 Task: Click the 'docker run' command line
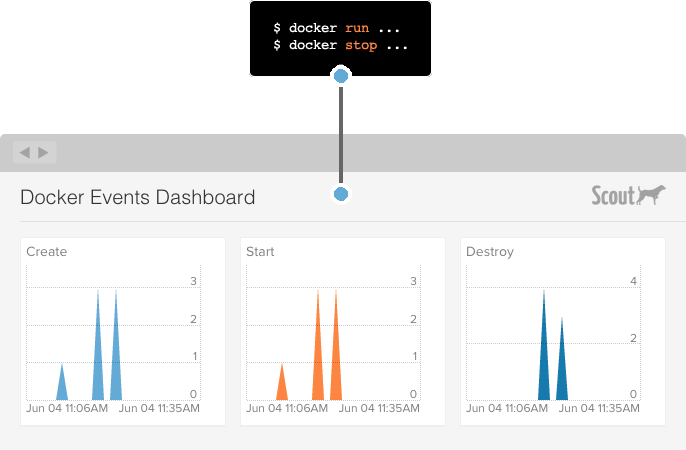(x=336, y=28)
